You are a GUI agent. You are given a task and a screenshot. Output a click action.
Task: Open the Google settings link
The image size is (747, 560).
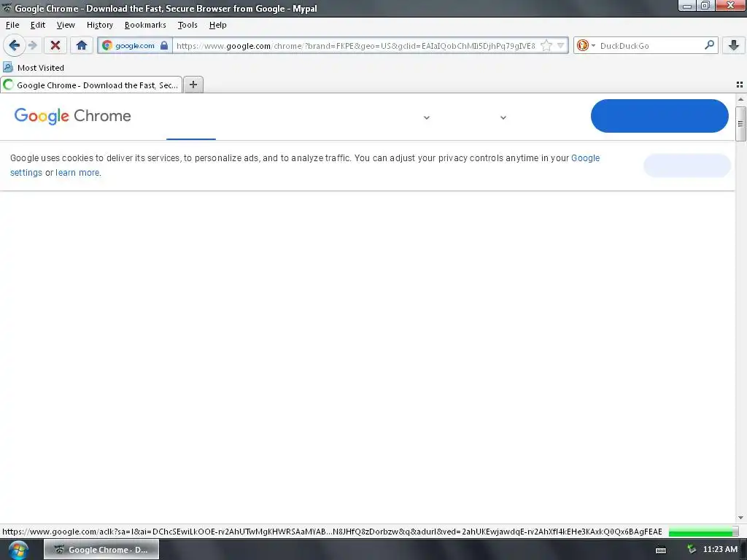click(x=586, y=158)
